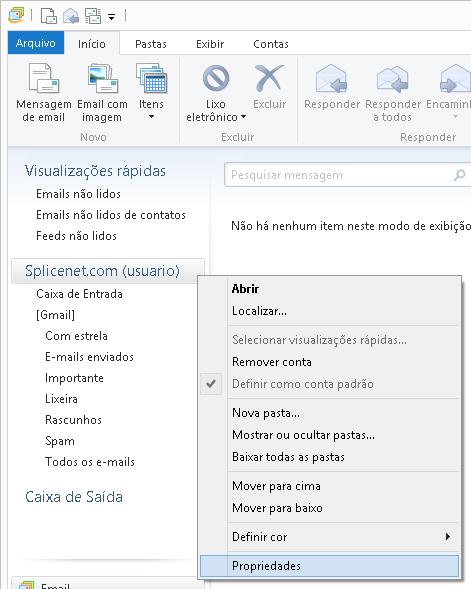Click the Lixo eletrônico junk icon
Image resolution: width=471 pixels, height=589 pixels.
click(216, 78)
